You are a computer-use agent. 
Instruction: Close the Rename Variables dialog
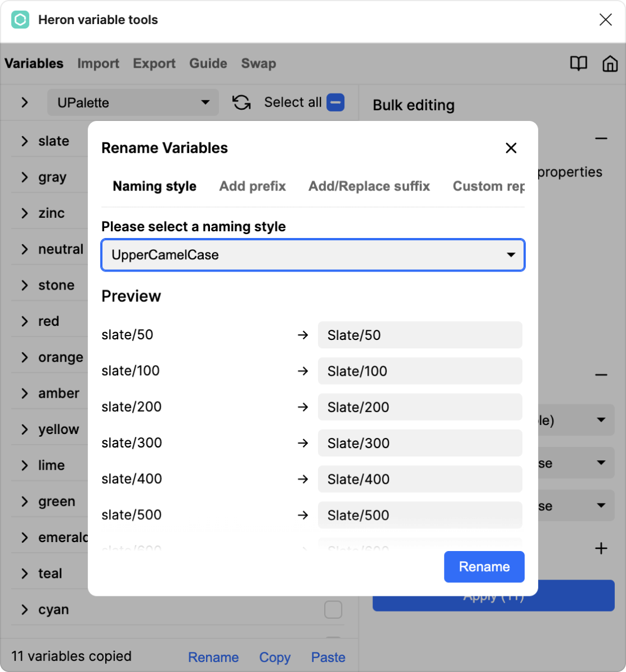pos(511,148)
